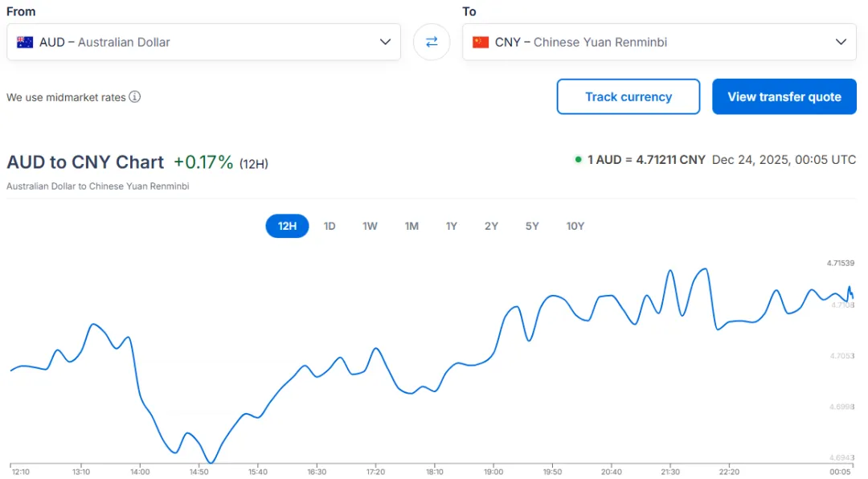
Task: Switch chart to 5Y range
Action: pyautogui.click(x=532, y=226)
